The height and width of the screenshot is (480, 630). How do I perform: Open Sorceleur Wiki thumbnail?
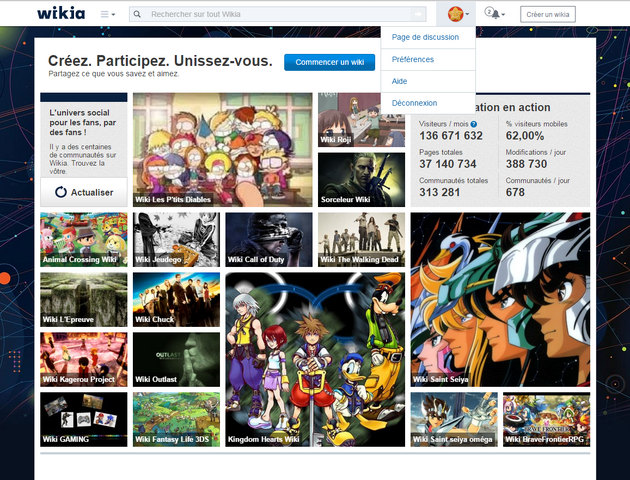(x=361, y=180)
